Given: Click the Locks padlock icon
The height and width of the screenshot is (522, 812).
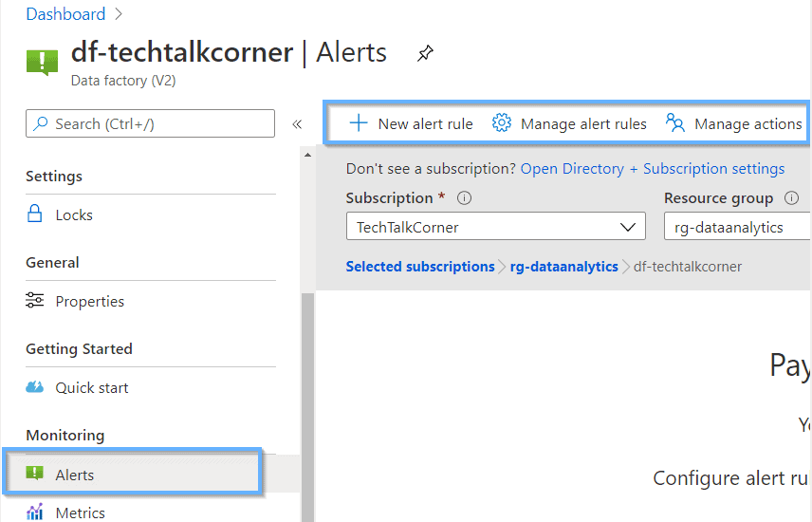Looking at the screenshot, I should coord(35,214).
